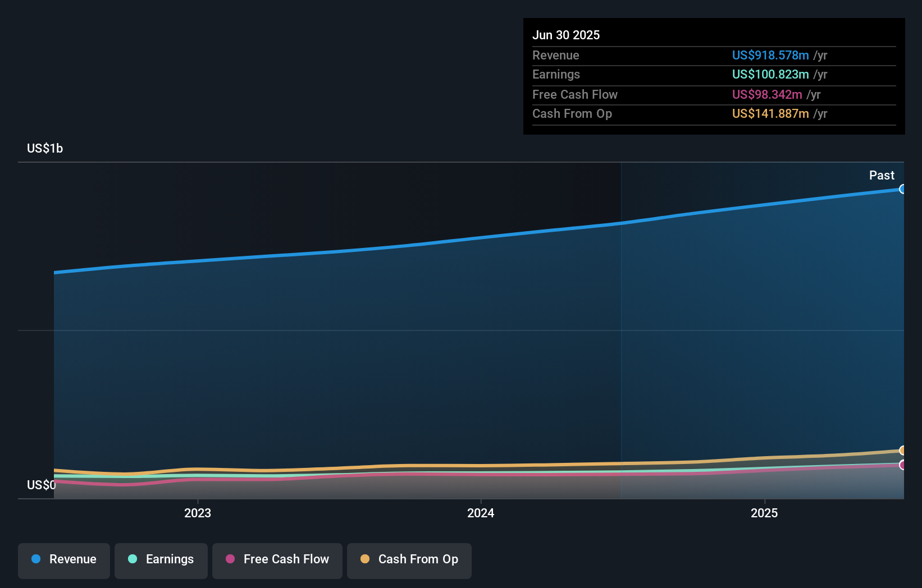This screenshot has height=588, width=922.
Task: Click the US$98.342m free cash flow value
Action: pyautogui.click(x=767, y=94)
